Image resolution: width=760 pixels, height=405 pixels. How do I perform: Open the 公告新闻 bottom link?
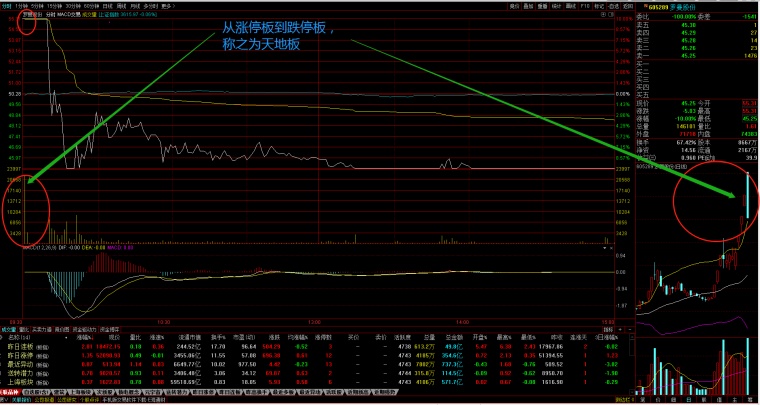click(44, 400)
